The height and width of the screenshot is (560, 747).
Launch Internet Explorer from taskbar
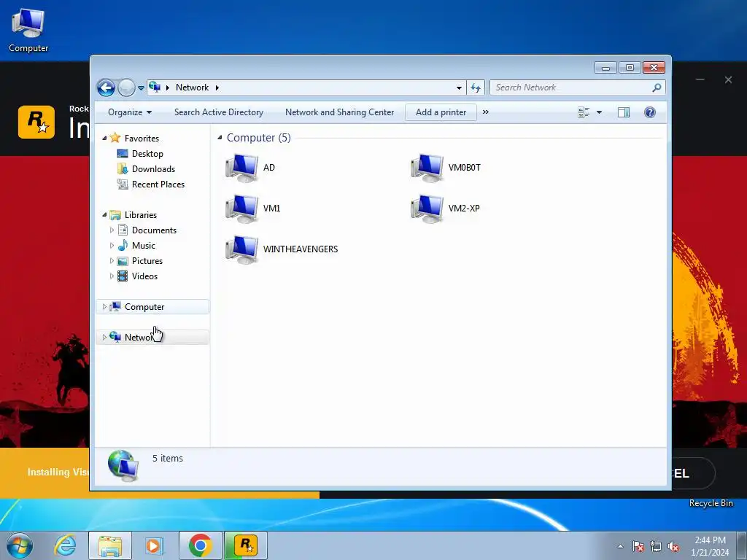tap(65, 545)
